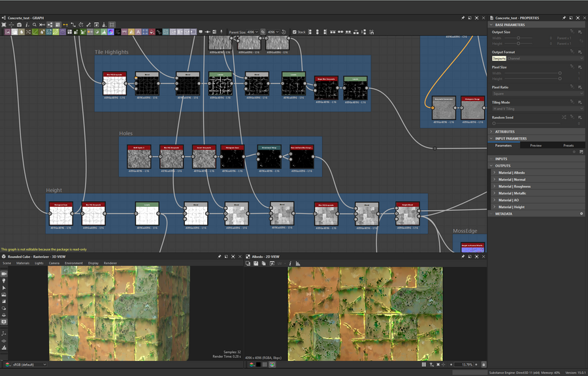588x376 pixels.
Task: Click the histogram icon in 2D view toolbar
Action: point(298,264)
